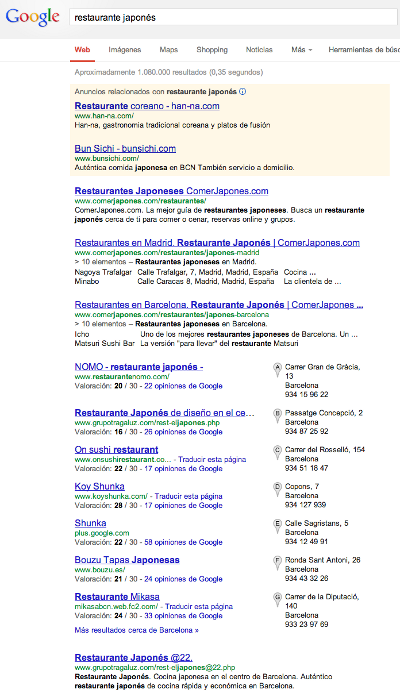The height and width of the screenshot is (697, 400).
Task: Click map pin marker B
Action: (x=278, y=415)
